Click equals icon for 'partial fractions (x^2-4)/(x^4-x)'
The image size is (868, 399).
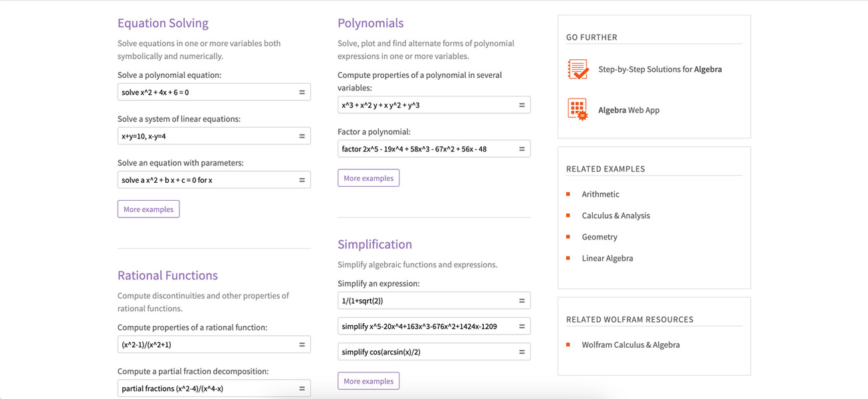[302, 388]
